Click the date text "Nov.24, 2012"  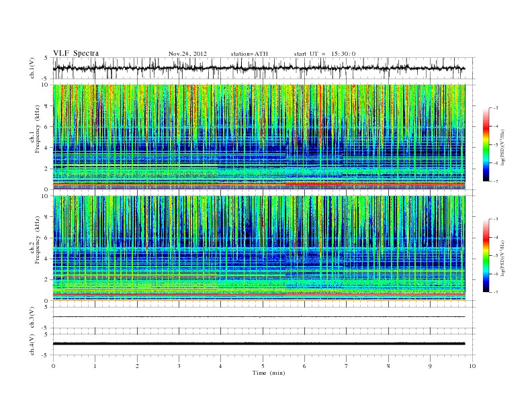[187, 54]
